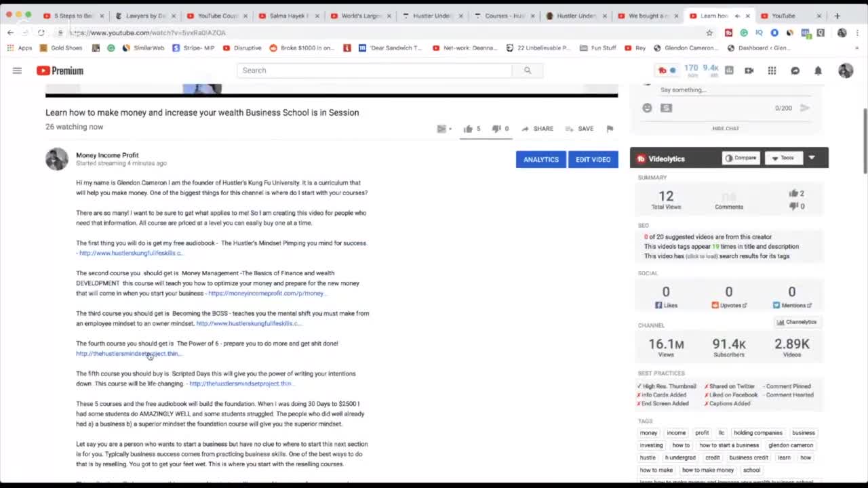Open the create video camera icon
The image size is (868, 488).
[749, 70]
